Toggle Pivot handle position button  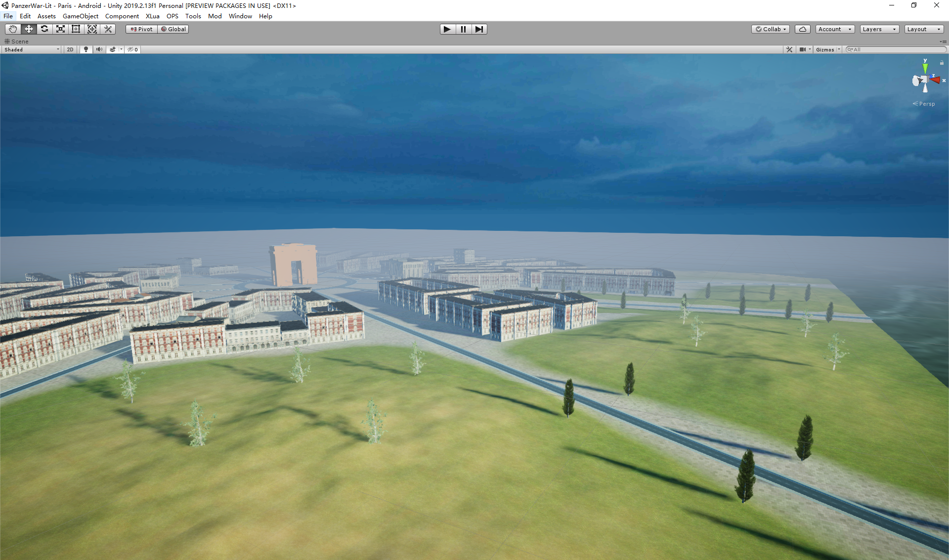[141, 29]
